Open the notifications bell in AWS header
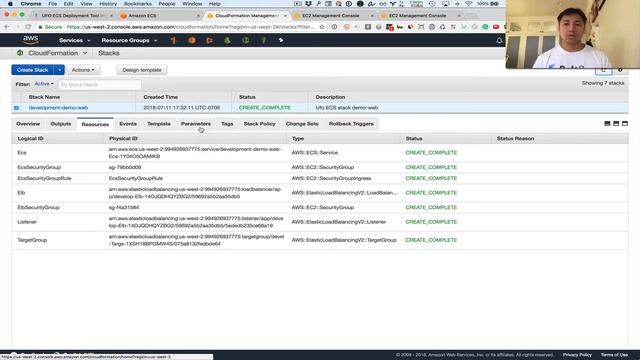Image resolution: width=640 pixels, height=360 pixels. tap(499, 40)
